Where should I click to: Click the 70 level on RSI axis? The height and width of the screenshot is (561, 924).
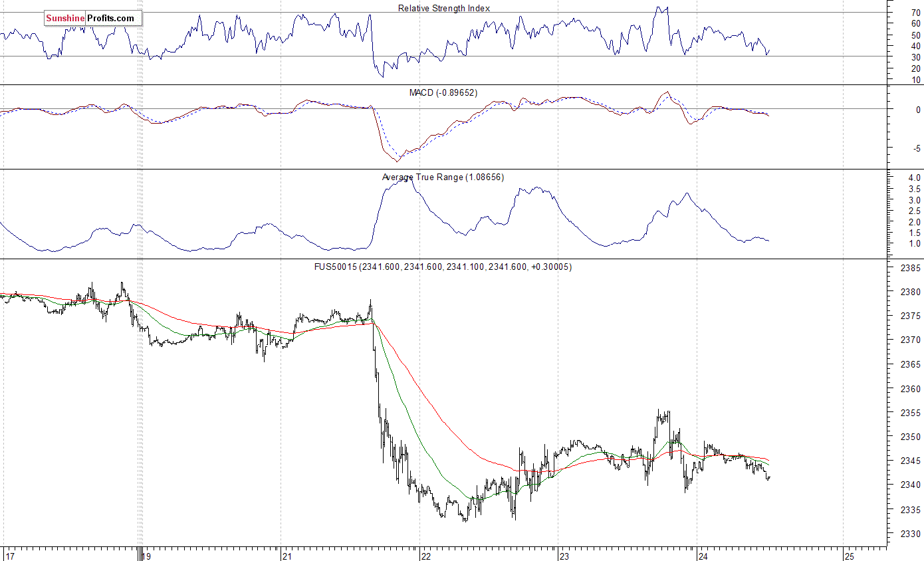[x=915, y=13]
